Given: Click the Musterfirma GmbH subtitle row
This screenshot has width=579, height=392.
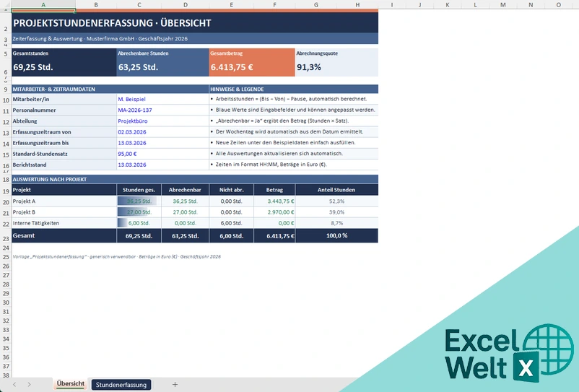Looking at the screenshot, I should coord(195,38).
